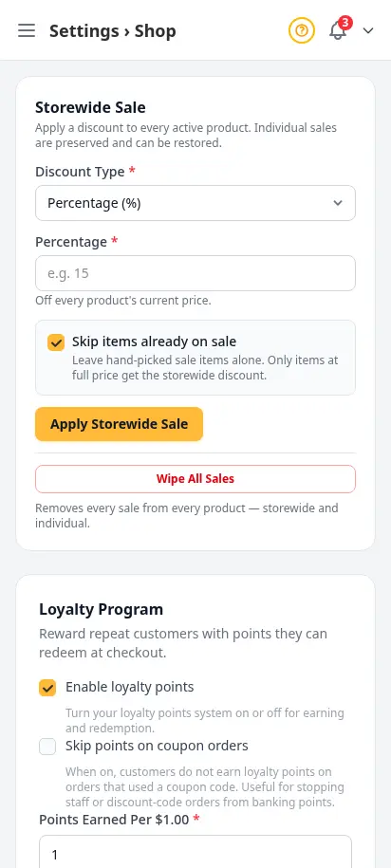Check Skip points on coupon orders
Screen dimensions: 391x868
(x=47, y=747)
